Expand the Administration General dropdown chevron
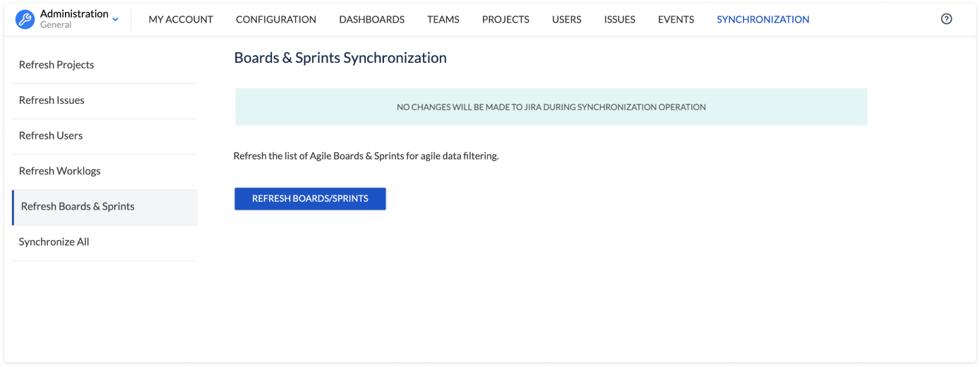 (116, 20)
